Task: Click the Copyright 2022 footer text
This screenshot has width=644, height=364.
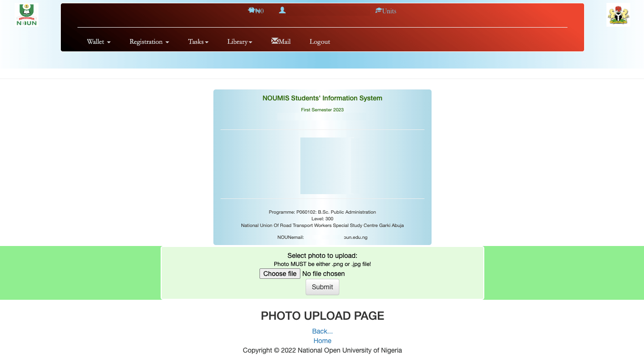Action: tap(322, 350)
